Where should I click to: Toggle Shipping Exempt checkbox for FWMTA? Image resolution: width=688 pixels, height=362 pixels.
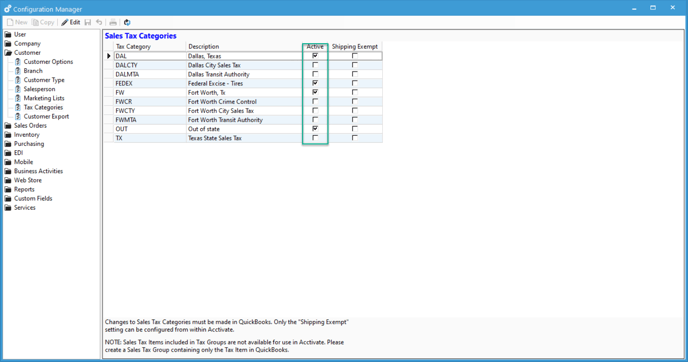355,120
